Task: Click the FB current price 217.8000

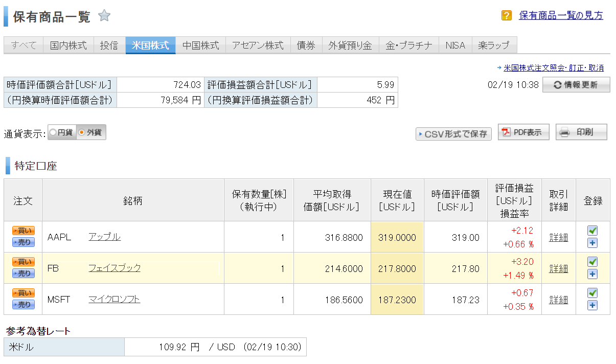Action: 397,269
